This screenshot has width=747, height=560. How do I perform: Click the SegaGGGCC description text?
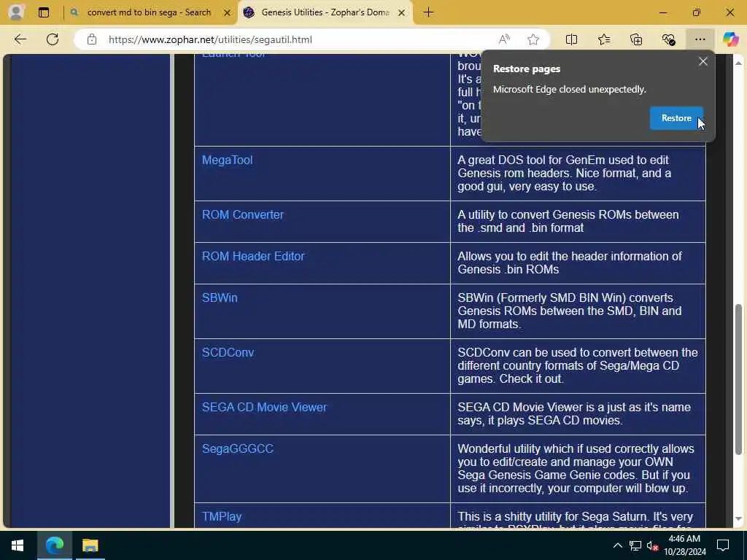tap(576, 469)
